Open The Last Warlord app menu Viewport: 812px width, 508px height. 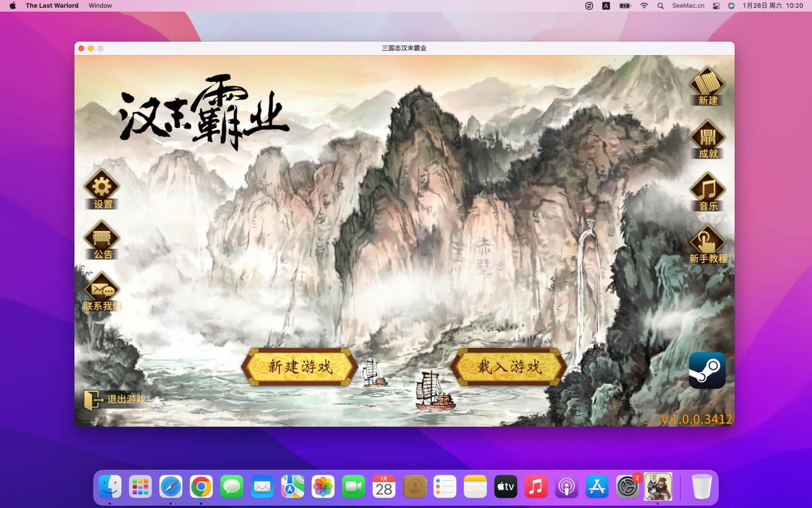pos(52,5)
